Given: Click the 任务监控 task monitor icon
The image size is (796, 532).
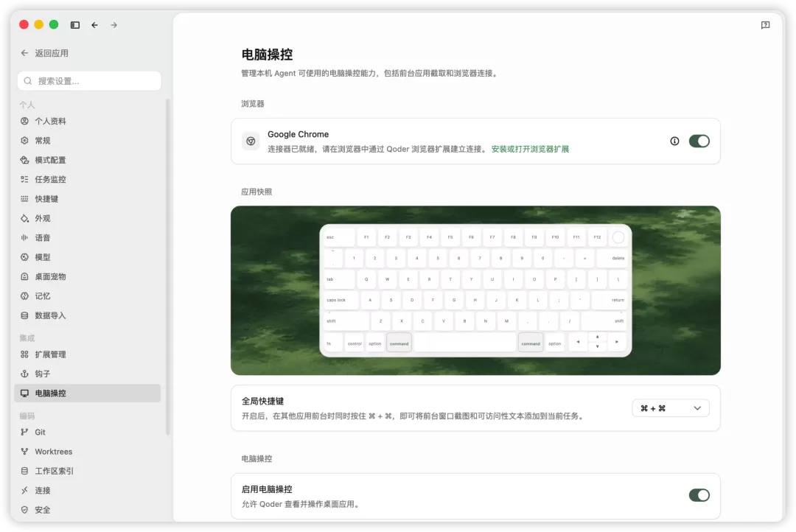Looking at the screenshot, I should 24,179.
